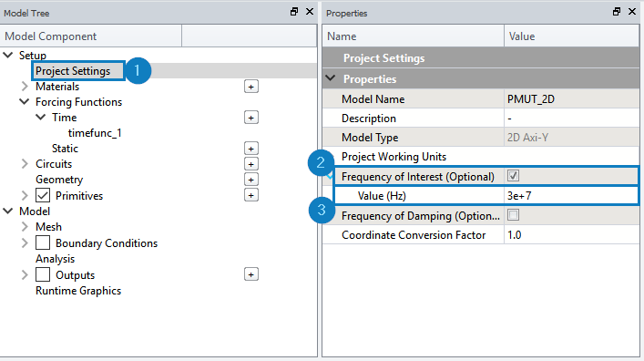
Task: Click the plus button next to Geometry
Action: click(250, 180)
